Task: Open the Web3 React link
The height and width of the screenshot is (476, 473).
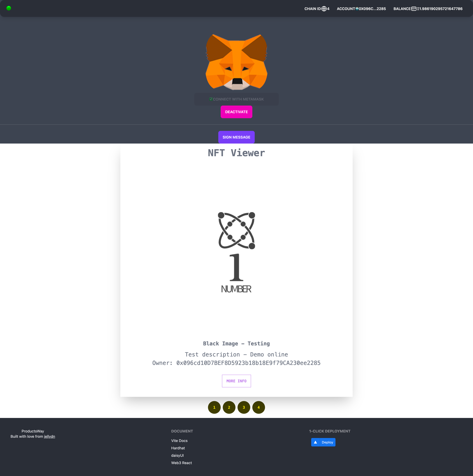Action: click(181, 463)
